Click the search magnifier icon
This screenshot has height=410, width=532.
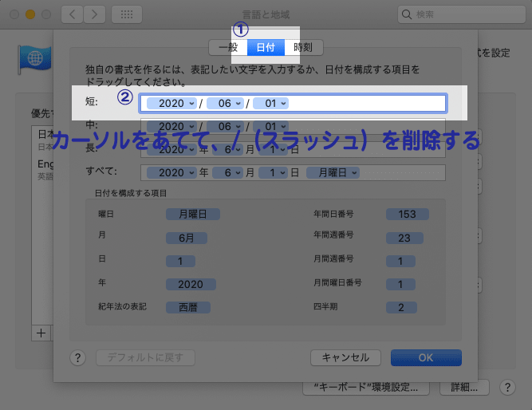(x=407, y=14)
